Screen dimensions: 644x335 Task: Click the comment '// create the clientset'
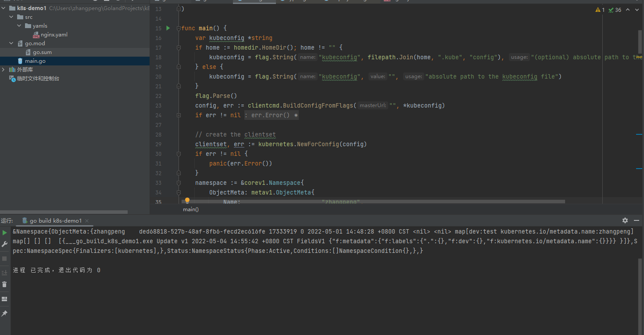click(236, 134)
